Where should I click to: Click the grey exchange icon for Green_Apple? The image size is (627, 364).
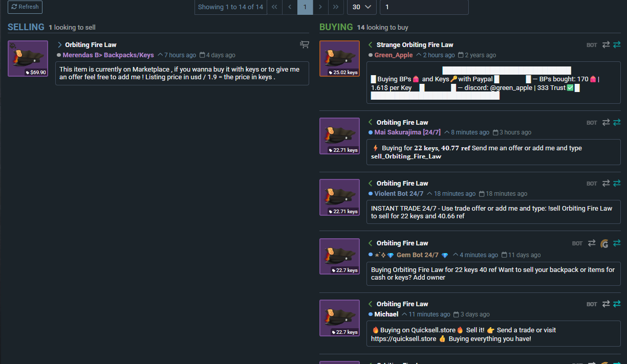click(606, 45)
